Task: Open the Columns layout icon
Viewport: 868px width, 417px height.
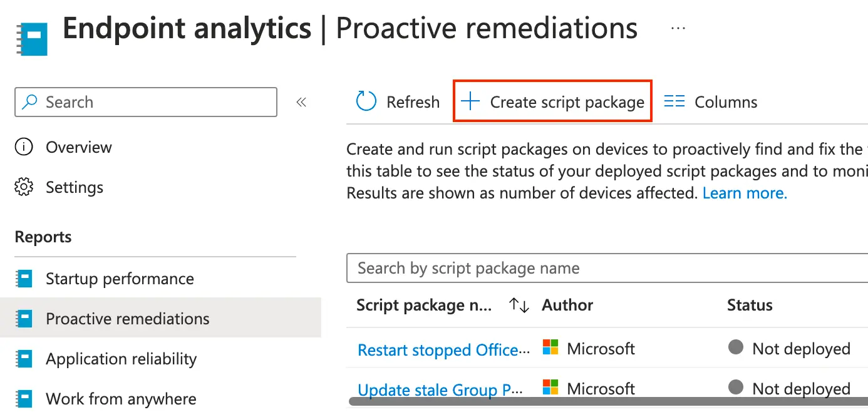Action: (674, 101)
